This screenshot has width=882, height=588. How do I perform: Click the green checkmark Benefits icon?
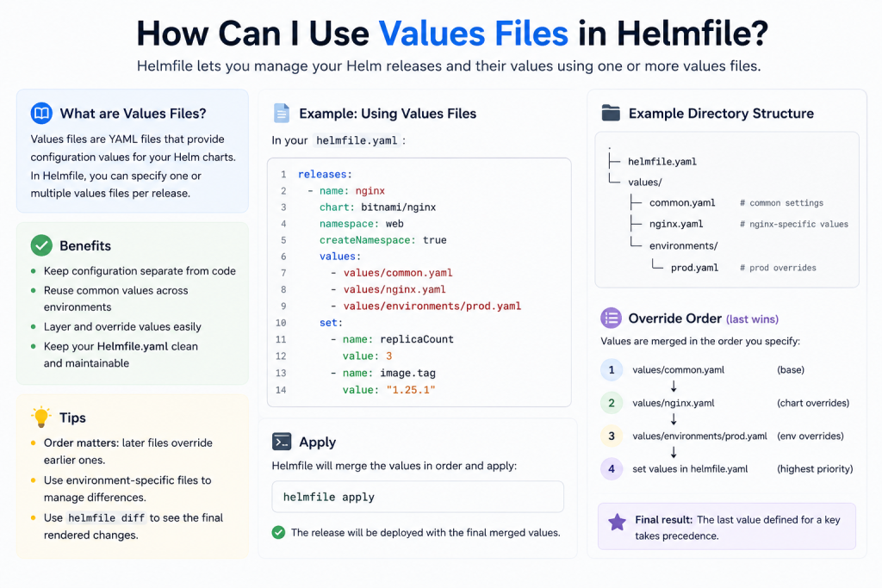pyautogui.click(x=41, y=245)
